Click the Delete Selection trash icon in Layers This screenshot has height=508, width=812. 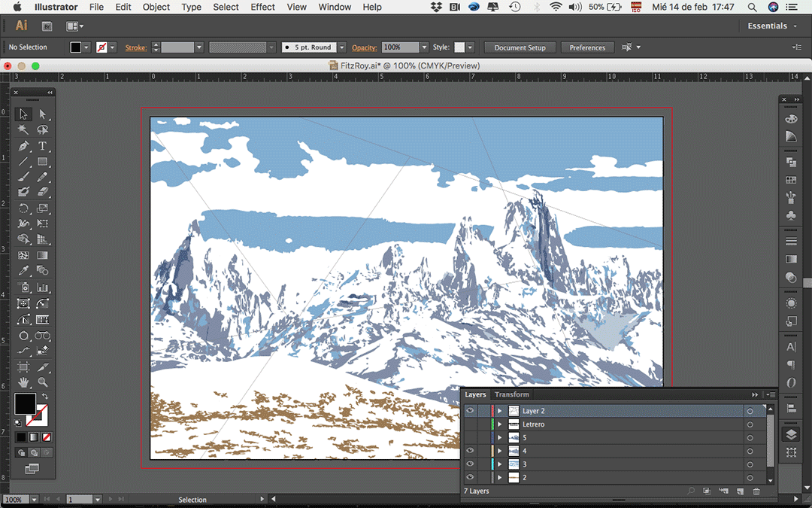pos(756,491)
